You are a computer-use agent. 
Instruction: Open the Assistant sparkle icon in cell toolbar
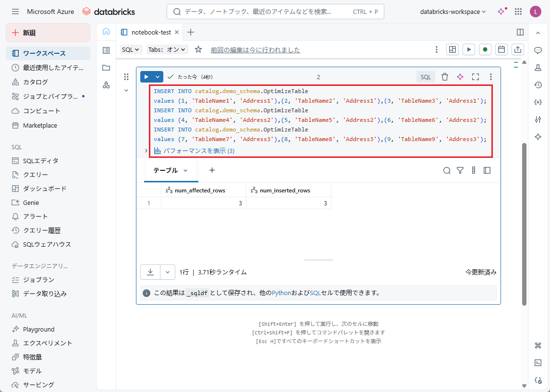(460, 77)
